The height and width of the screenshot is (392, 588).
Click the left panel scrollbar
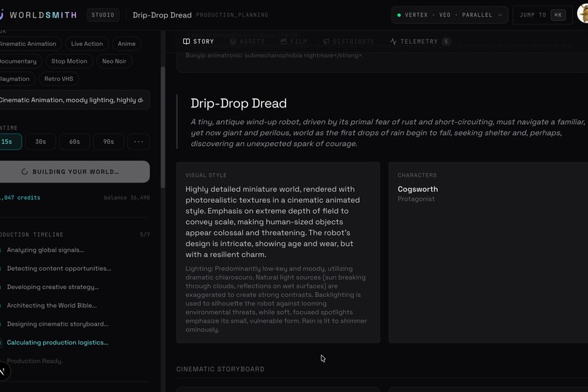(163, 128)
